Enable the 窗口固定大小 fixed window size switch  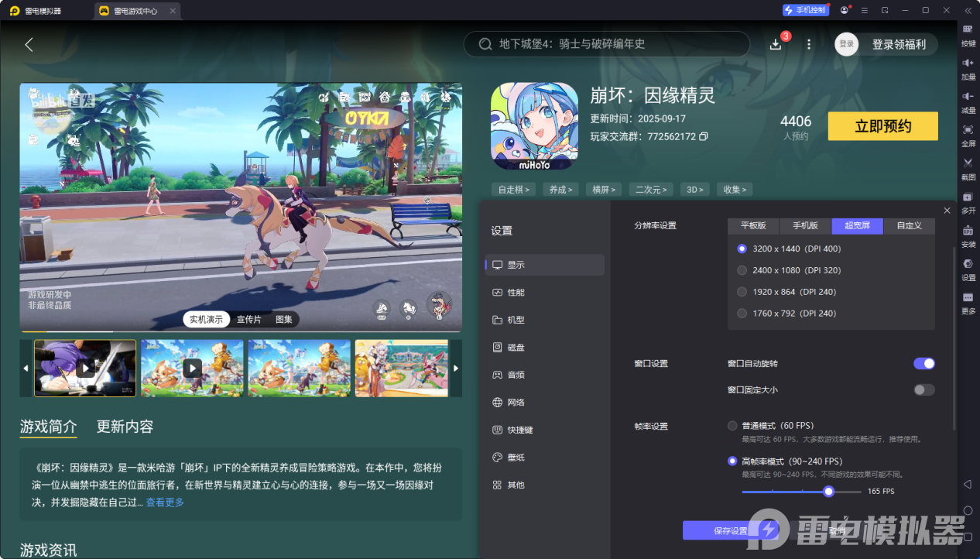pyautogui.click(x=924, y=389)
